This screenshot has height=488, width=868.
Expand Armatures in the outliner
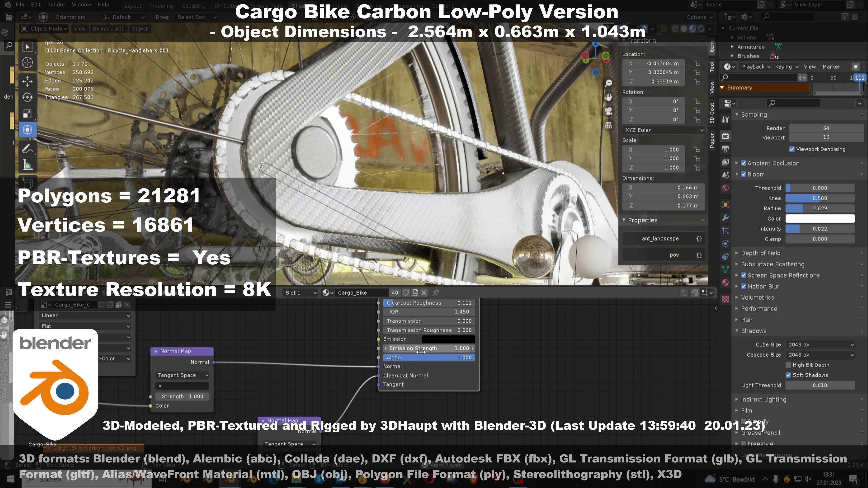pyautogui.click(x=732, y=47)
